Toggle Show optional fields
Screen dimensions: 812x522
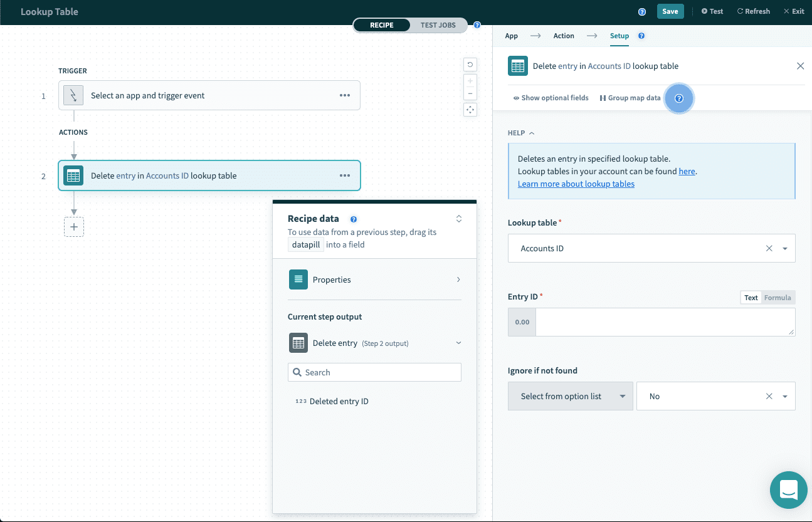[551, 98]
